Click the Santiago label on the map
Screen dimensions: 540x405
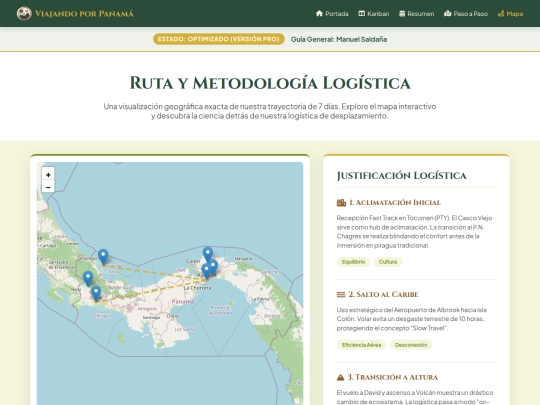click(x=151, y=317)
